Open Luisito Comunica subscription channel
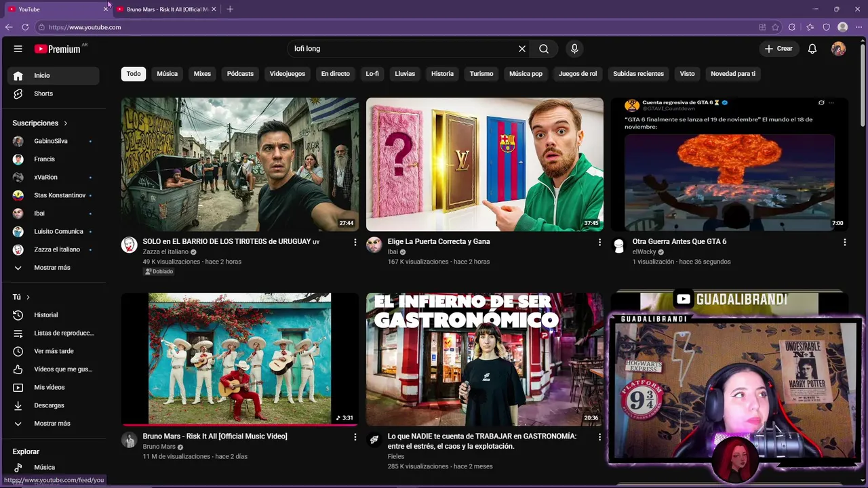 pos(54,231)
